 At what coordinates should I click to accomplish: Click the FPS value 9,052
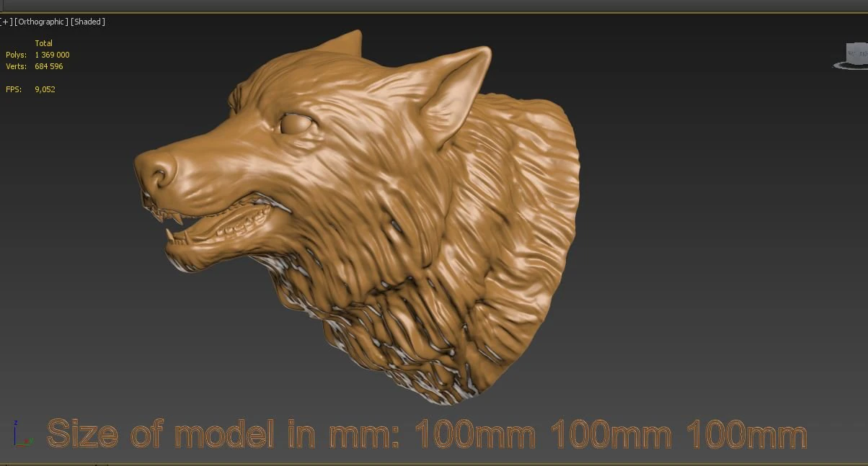click(45, 89)
